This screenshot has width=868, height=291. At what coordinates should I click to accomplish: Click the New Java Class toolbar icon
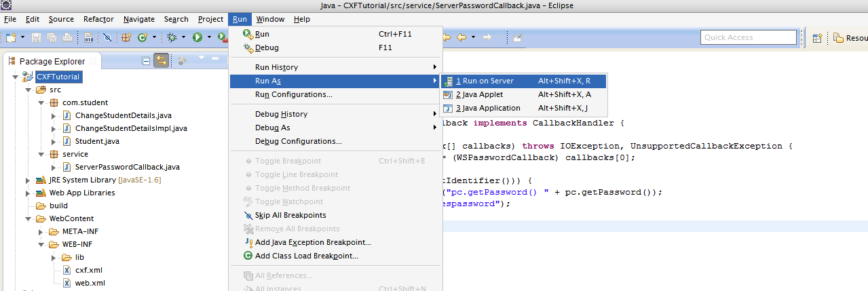click(143, 37)
